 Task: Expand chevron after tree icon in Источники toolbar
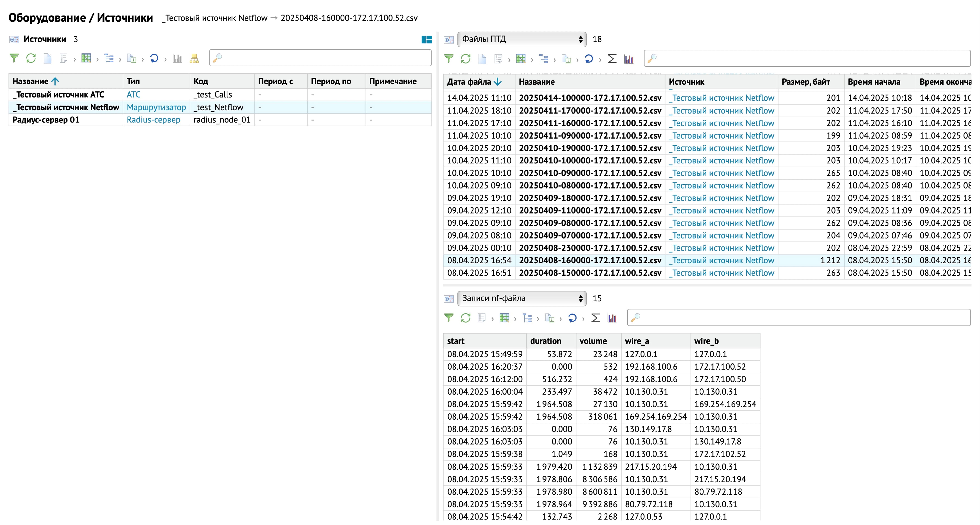point(120,59)
